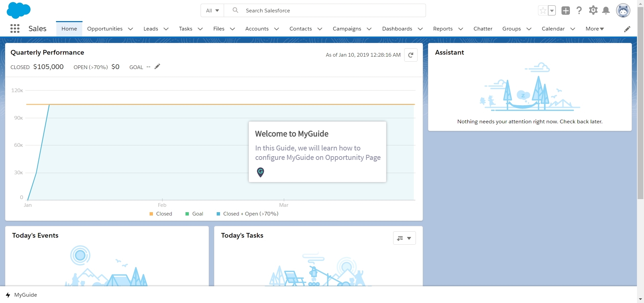Open the help question mark icon
The height and width of the screenshot is (303, 644).
pyautogui.click(x=579, y=10)
